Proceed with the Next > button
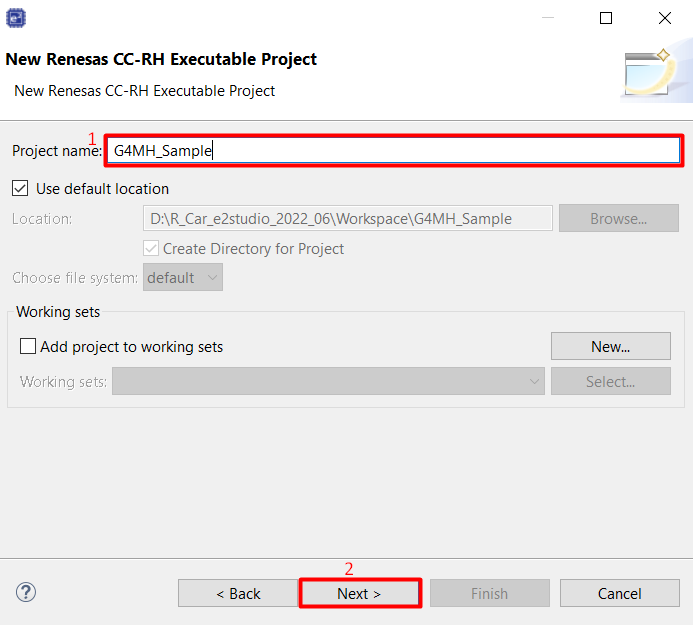Screen dimensions: 693x625 (x=359, y=593)
